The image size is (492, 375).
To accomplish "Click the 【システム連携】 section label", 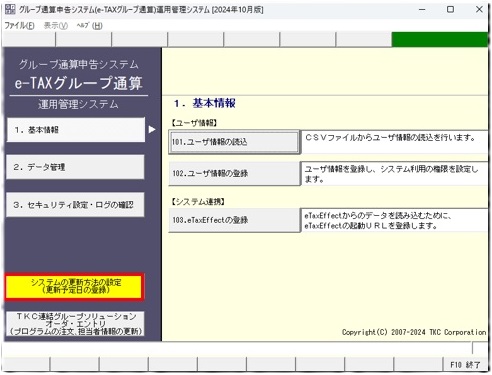I will point(199,202).
